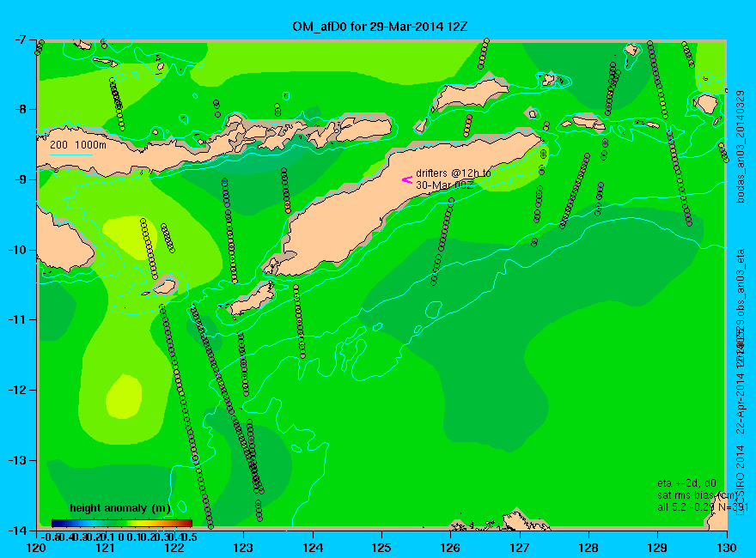The image size is (756, 558).
Task: Click the all 5.2 -0.29 N=391 statistics line
Action: coord(703,507)
